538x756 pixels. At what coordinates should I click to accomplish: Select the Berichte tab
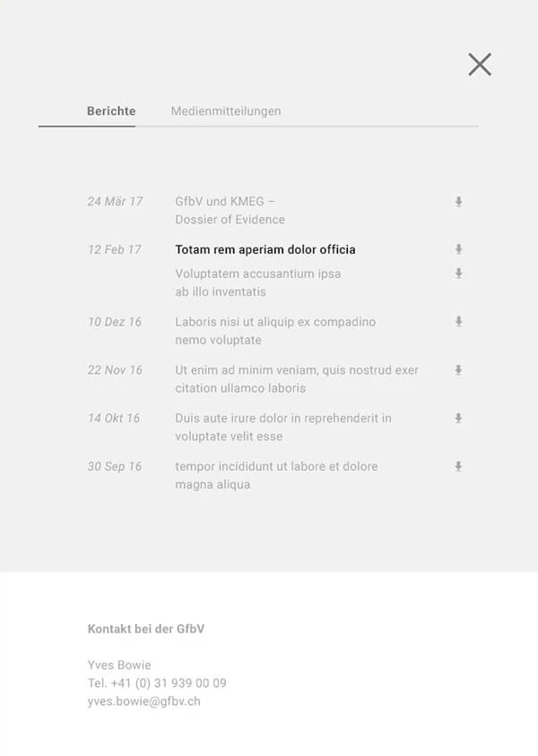tap(111, 111)
